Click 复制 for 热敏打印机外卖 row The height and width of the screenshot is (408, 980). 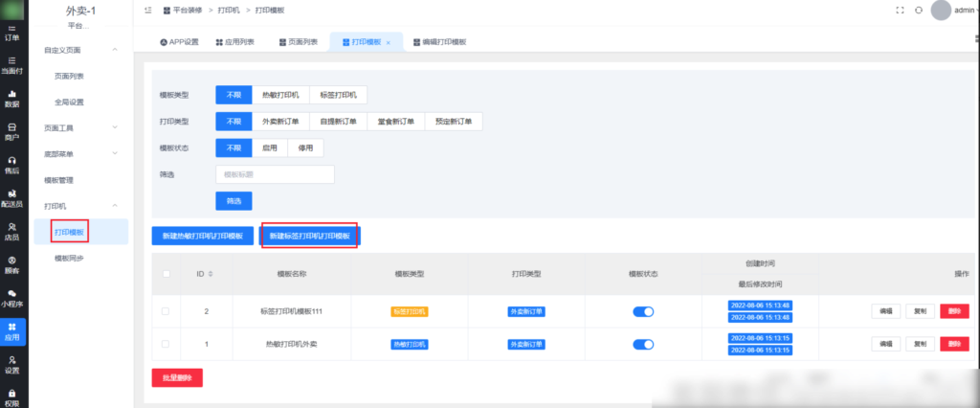(x=920, y=344)
